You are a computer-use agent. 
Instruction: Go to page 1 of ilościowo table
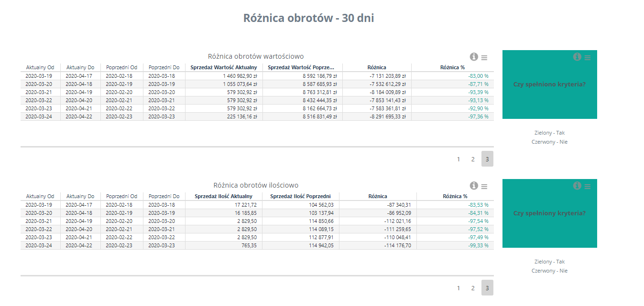[458, 288]
